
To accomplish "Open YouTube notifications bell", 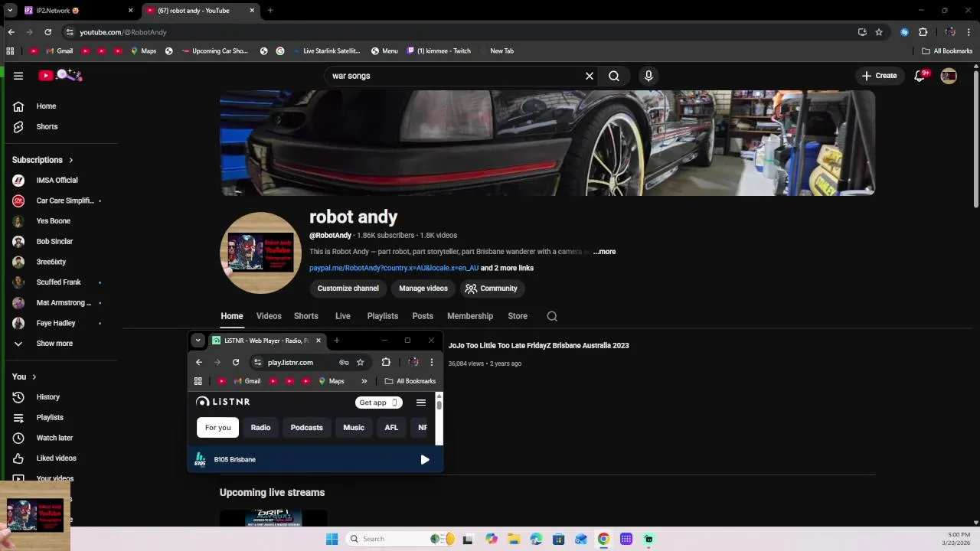I will click(920, 76).
